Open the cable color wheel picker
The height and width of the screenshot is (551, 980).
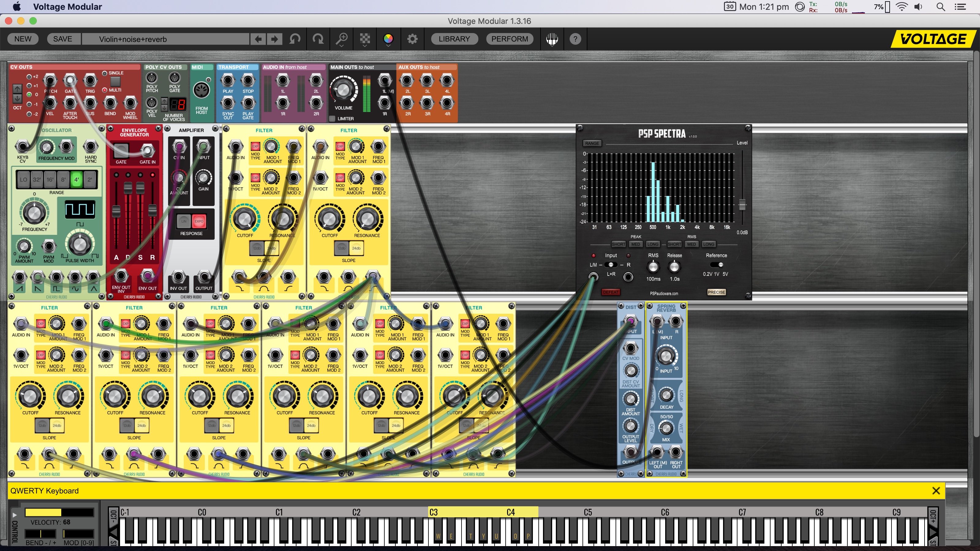coord(388,39)
